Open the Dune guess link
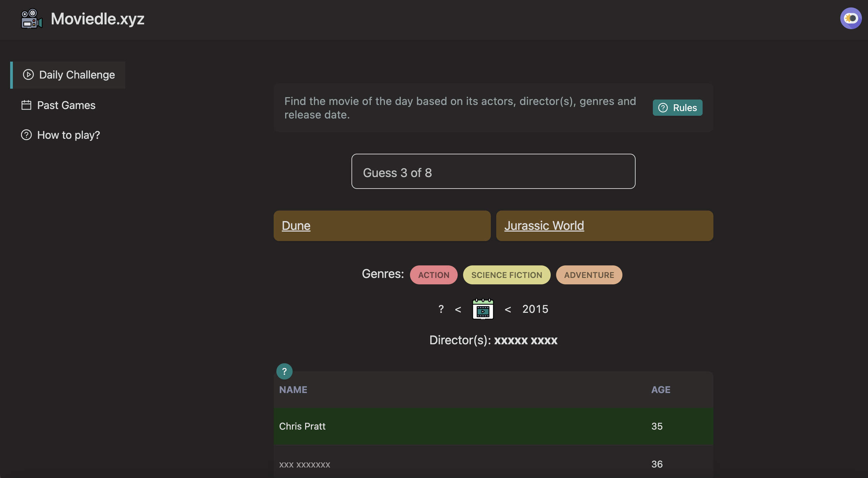 (x=296, y=226)
